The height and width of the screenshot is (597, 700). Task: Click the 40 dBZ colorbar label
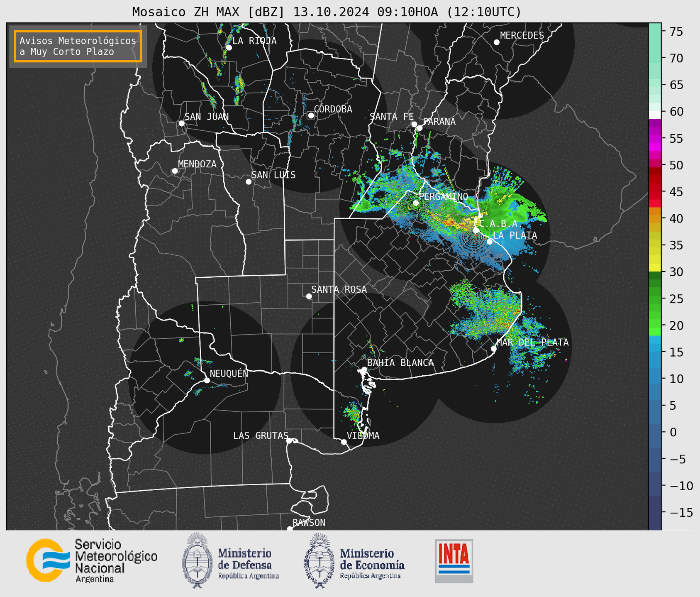[x=676, y=219]
